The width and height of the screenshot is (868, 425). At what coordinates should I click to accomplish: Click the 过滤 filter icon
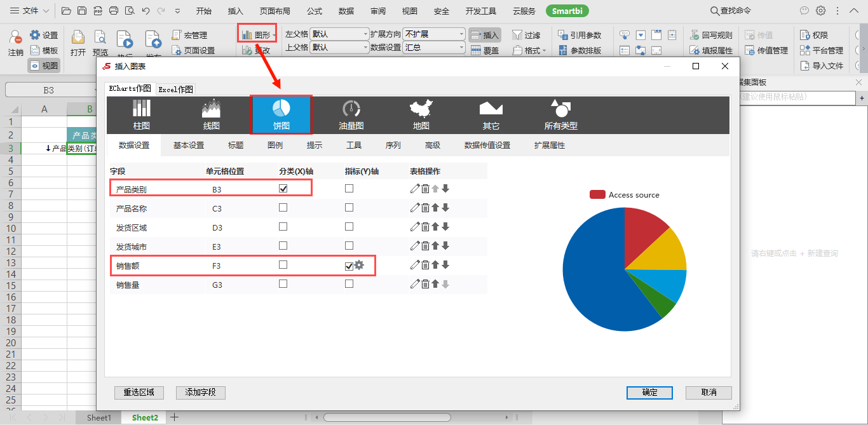click(x=527, y=35)
